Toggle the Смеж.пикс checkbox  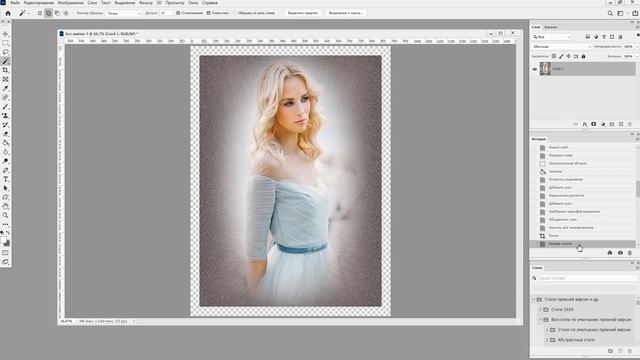tap(209, 13)
